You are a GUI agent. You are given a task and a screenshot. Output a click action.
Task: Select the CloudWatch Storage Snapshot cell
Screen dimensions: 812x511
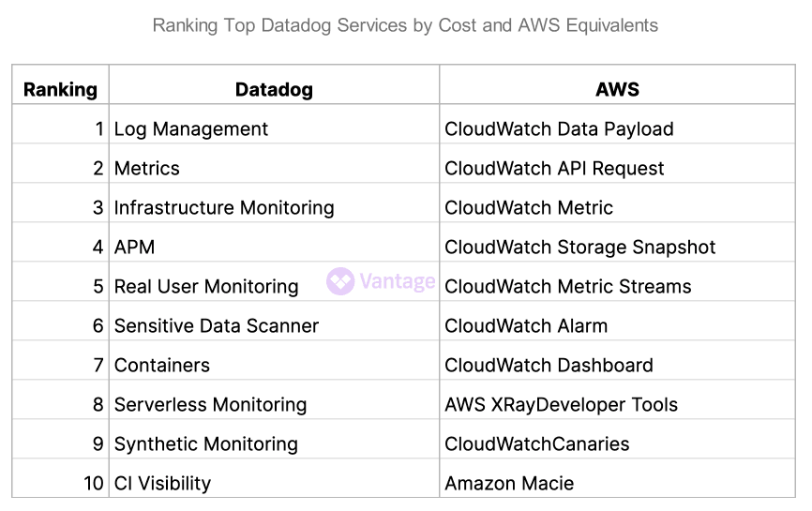point(579,248)
